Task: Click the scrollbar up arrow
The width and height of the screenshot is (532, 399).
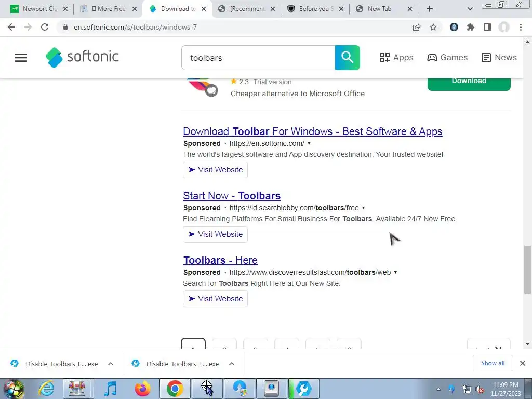Action: [527, 42]
